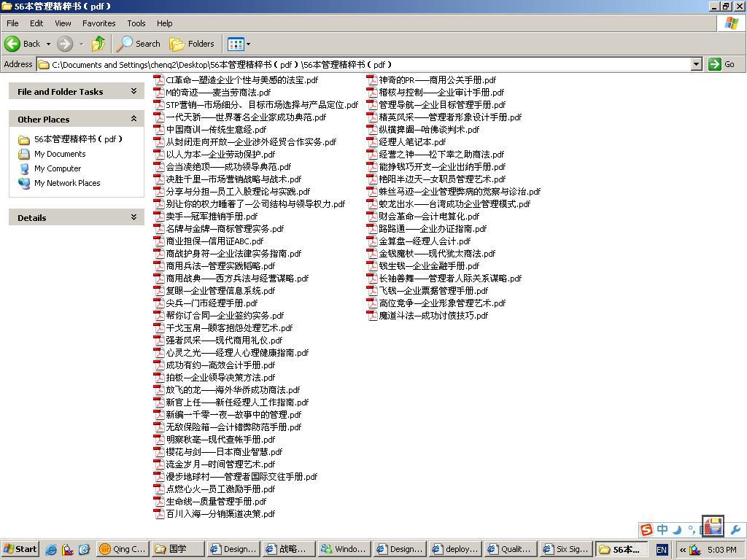Open the Views dropdown arrow
This screenshot has height=560, width=747.
click(248, 44)
